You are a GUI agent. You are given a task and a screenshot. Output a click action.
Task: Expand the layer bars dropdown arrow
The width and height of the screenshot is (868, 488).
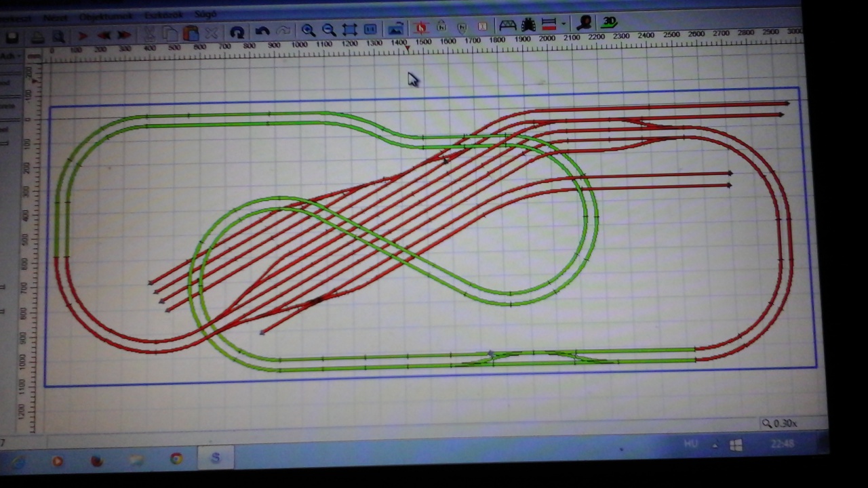[564, 24]
